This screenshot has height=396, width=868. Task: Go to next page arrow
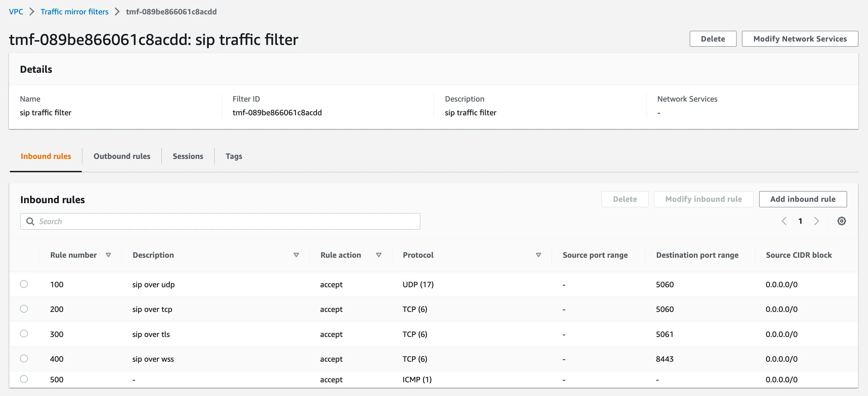(x=816, y=221)
